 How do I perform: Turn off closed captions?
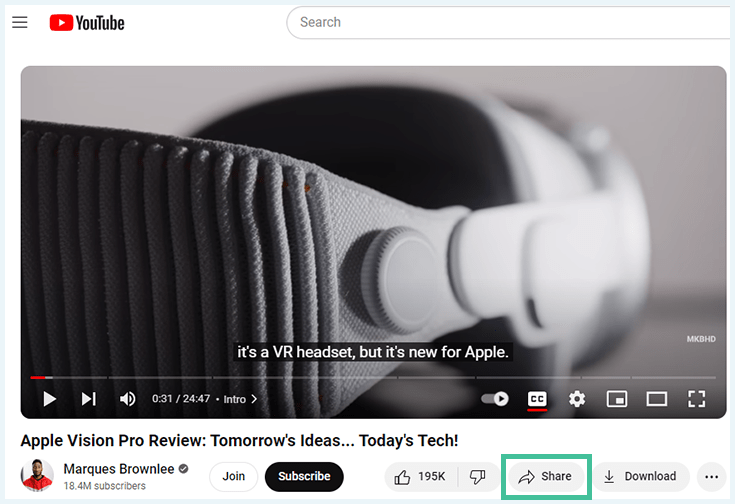pos(537,399)
